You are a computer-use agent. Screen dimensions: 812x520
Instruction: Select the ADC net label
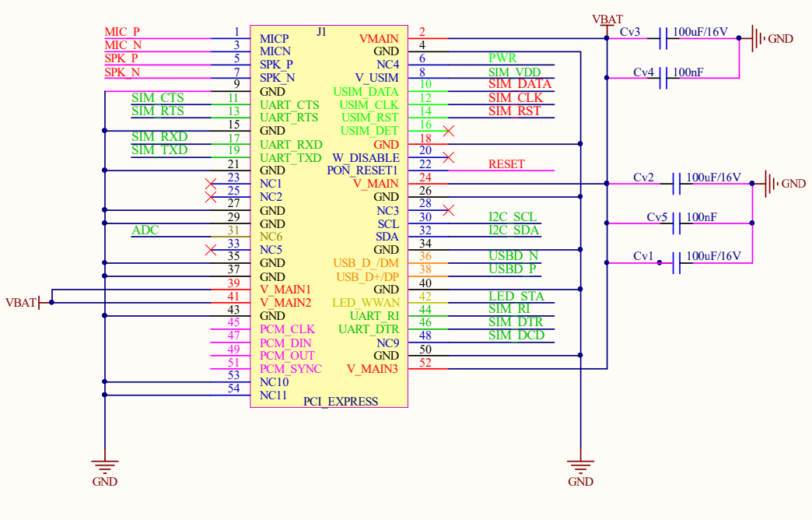click(x=145, y=230)
